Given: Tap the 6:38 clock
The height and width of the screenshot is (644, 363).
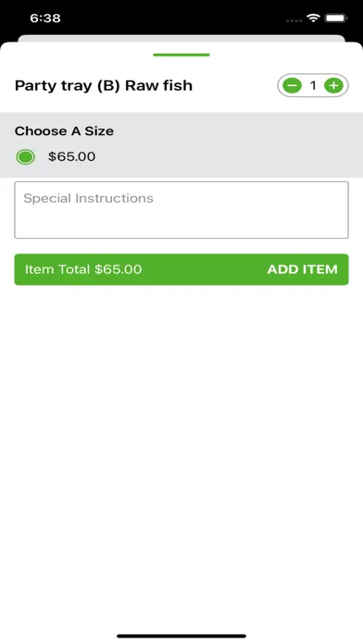Looking at the screenshot, I should tap(45, 19).
